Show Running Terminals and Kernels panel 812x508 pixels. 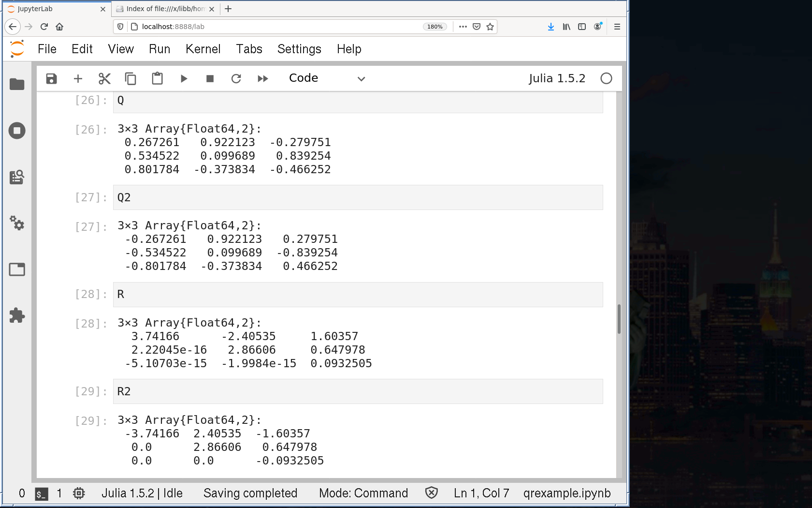click(x=17, y=131)
